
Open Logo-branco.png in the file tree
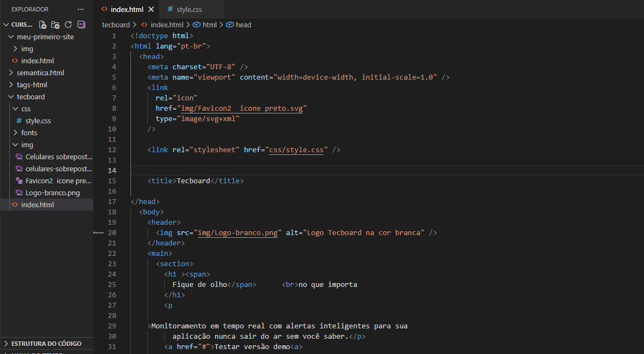[52, 193]
